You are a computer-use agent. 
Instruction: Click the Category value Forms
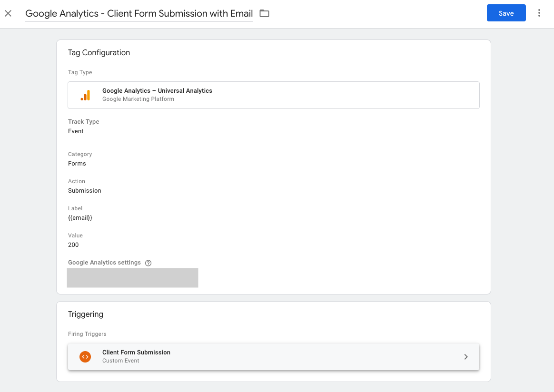point(77,164)
